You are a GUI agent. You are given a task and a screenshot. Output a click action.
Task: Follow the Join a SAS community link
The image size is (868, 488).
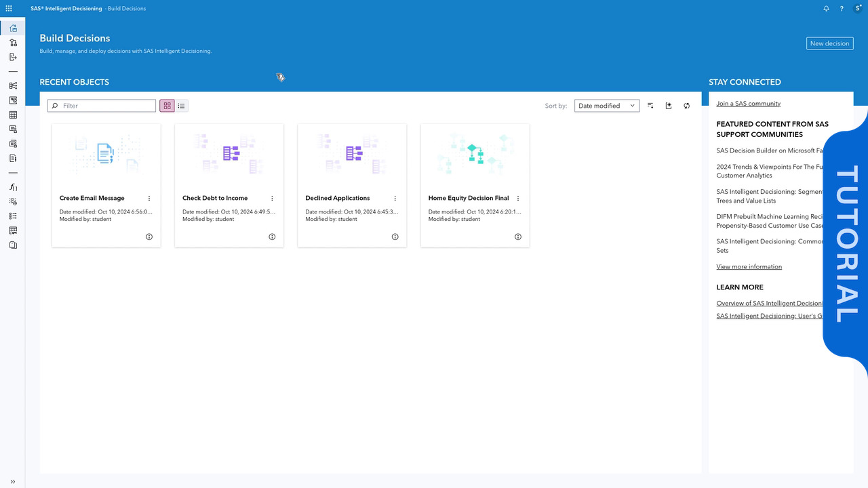pos(749,104)
